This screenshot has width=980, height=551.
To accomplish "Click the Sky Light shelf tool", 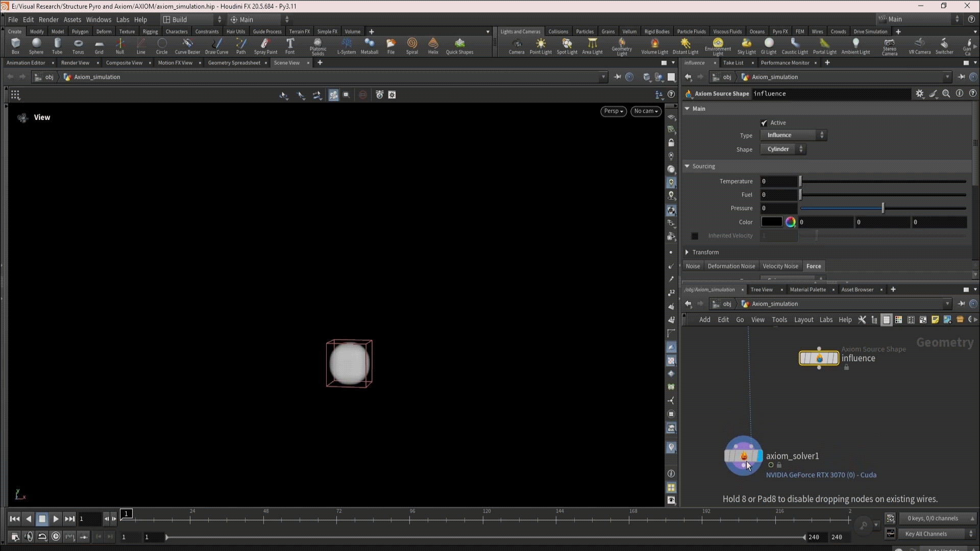I will point(746,45).
